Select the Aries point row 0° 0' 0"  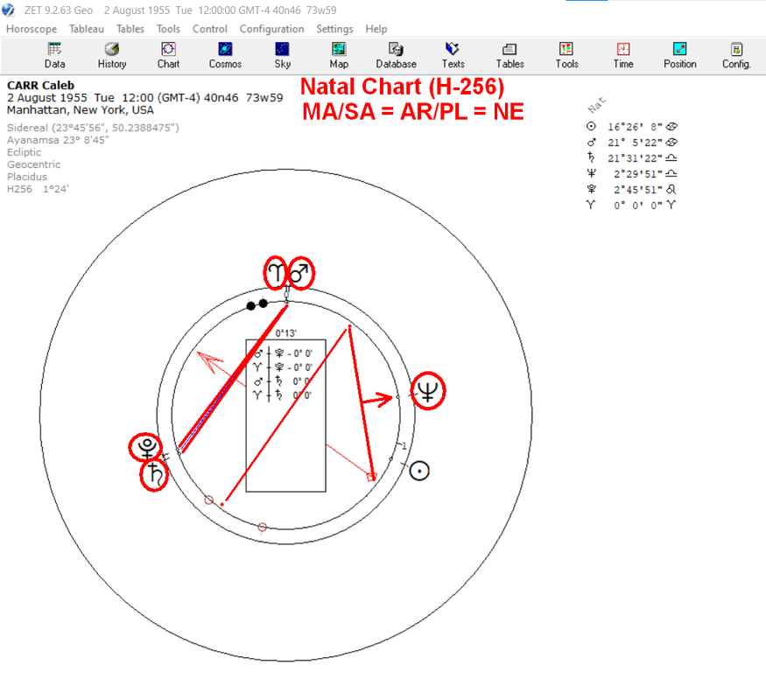pyautogui.click(x=632, y=205)
